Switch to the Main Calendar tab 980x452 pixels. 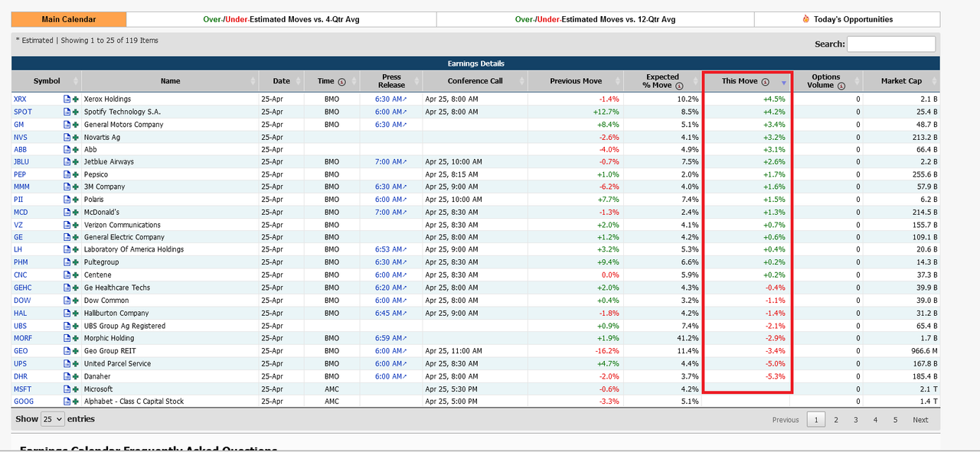(69, 19)
